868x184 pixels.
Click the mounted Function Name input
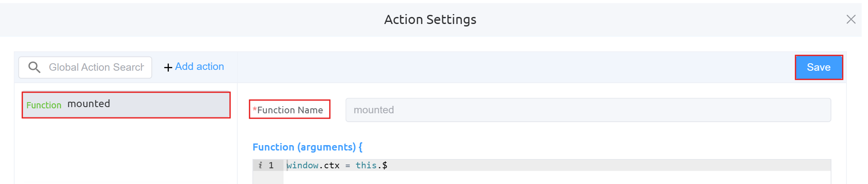coord(588,110)
